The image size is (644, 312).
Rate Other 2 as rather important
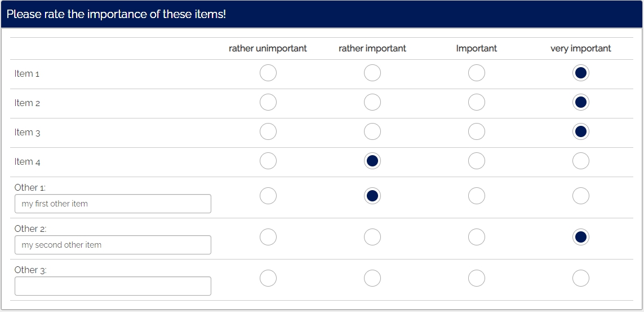(x=372, y=238)
